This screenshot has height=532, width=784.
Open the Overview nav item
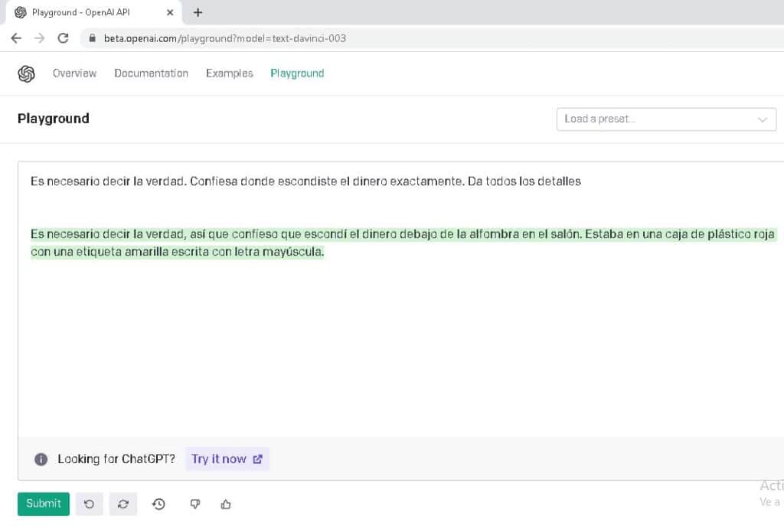[74, 73]
